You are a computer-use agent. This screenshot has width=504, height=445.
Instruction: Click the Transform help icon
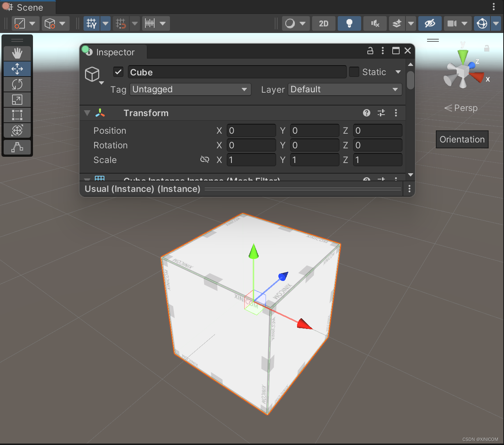(x=367, y=113)
